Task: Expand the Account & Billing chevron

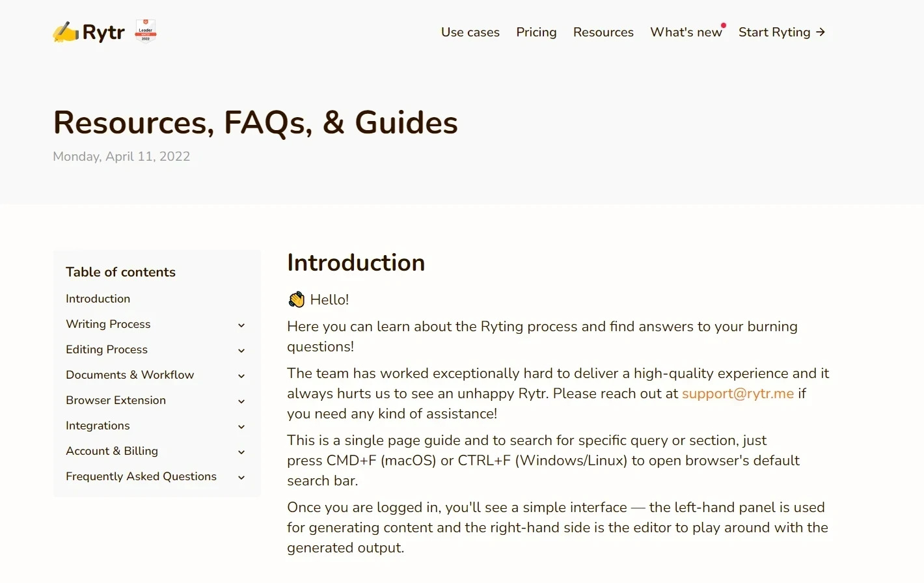Action: (x=241, y=452)
